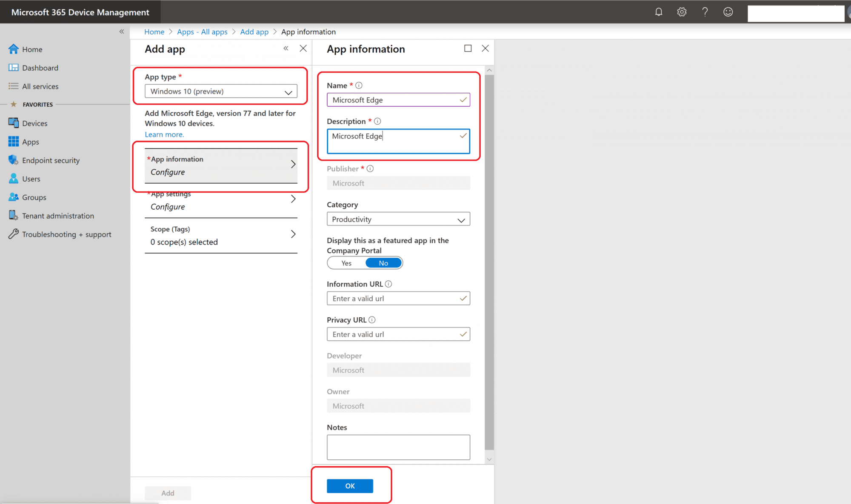The width and height of the screenshot is (851, 504).
Task: Click the Description text box
Action: (398, 141)
